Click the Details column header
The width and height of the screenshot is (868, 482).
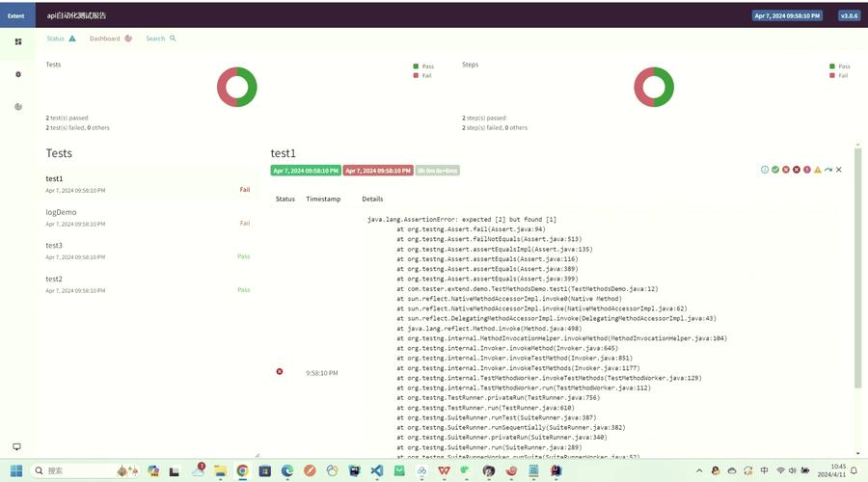click(x=372, y=199)
